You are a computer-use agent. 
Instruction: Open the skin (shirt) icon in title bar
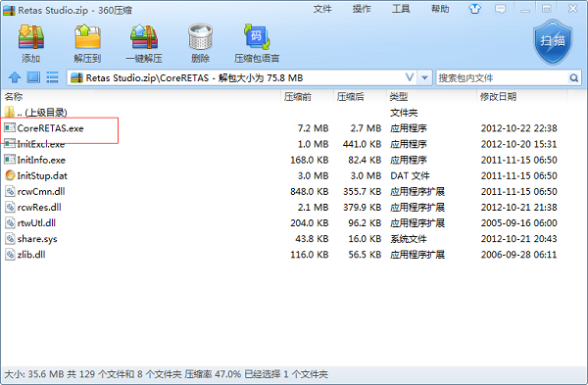tap(474, 9)
